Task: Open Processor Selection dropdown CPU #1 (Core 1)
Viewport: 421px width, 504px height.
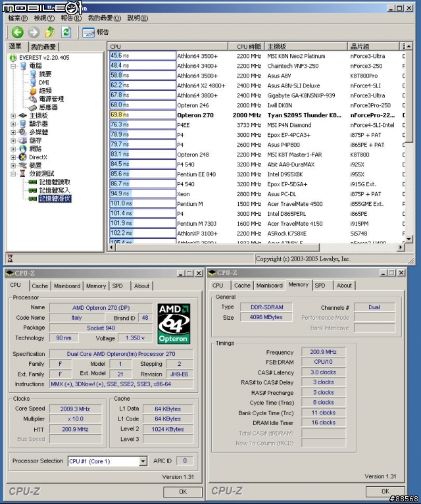Action: click(108, 461)
